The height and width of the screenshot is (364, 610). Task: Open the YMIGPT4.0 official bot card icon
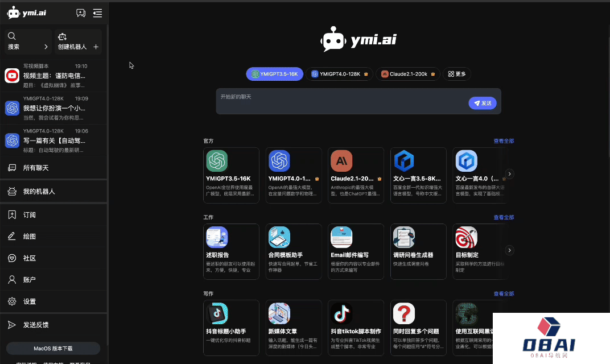[279, 161]
